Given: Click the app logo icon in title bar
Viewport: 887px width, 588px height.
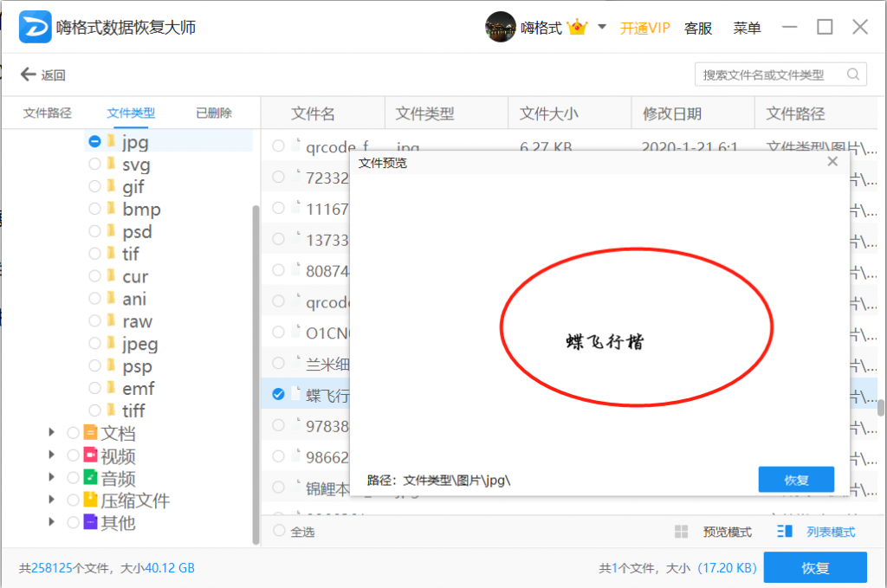Looking at the screenshot, I should (35, 27).
